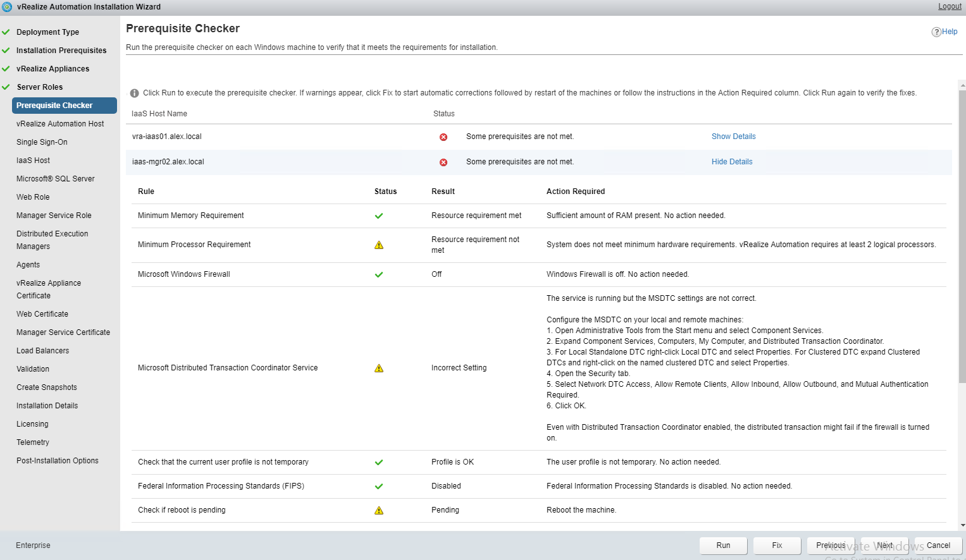The height and width of the screenshot is (560, 966).
Task: Click red error icon for iaas-mgr02.alex.local
Action: (x=443, y=162)
